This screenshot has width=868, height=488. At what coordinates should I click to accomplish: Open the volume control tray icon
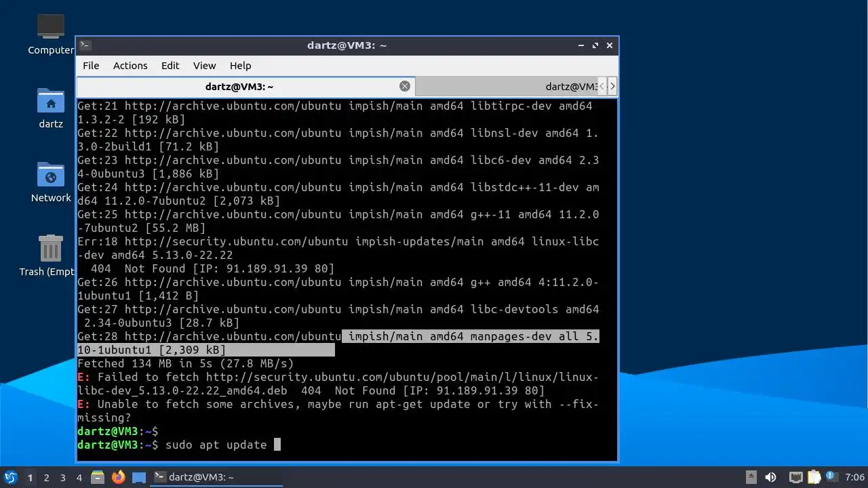770,477
